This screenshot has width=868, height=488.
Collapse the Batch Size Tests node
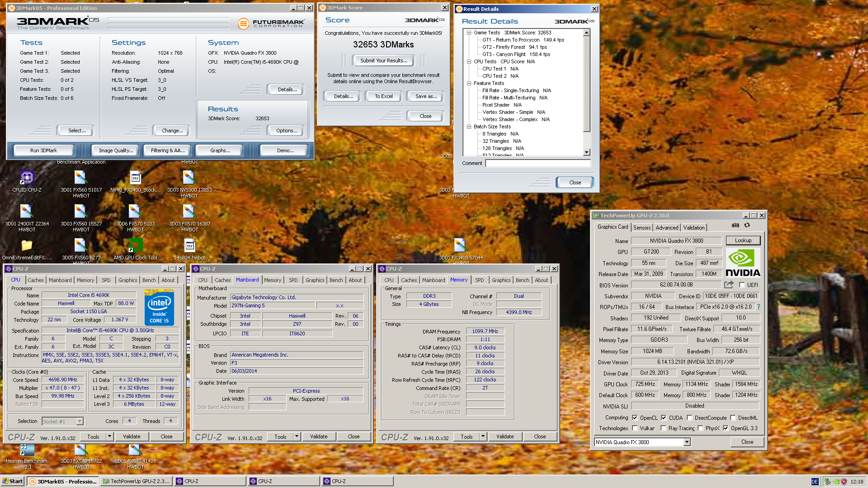[469, 127]
